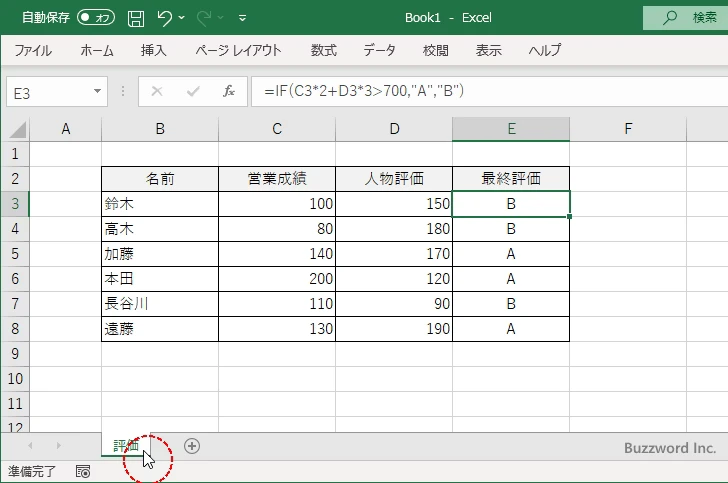Click the formula bar with the IF formula

pyautogui.click(x=489, y=91)
